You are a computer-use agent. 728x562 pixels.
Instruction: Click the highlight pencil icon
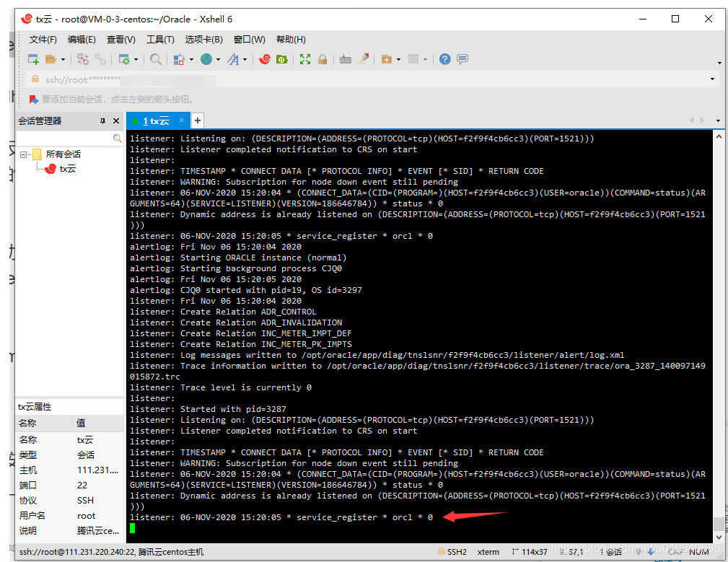pyautogui.click(x=364, y=59)
